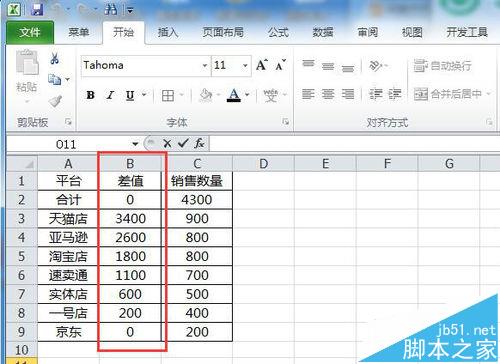Select row 5 header

22,256
